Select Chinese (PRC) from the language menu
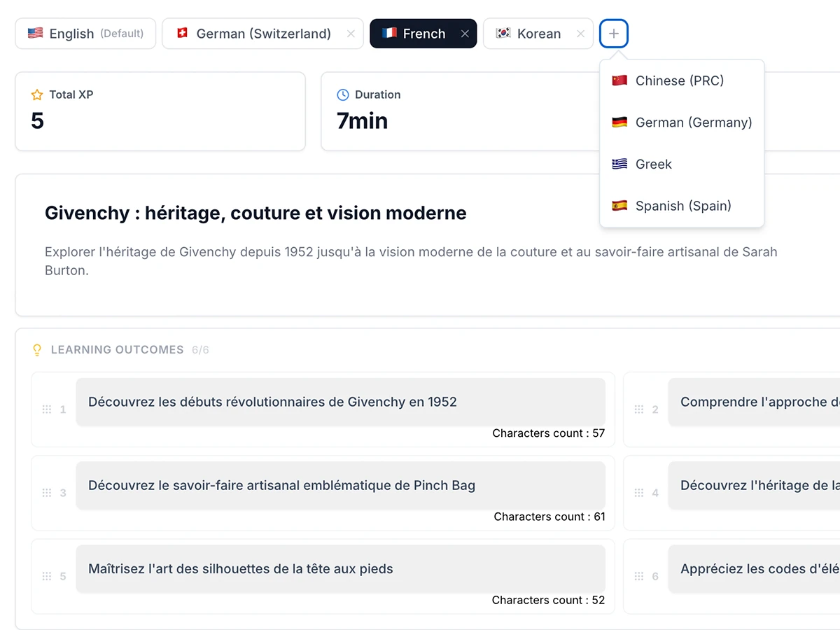Image resolution: width=840 pixels, height=630 pixels. click(679, 80)
